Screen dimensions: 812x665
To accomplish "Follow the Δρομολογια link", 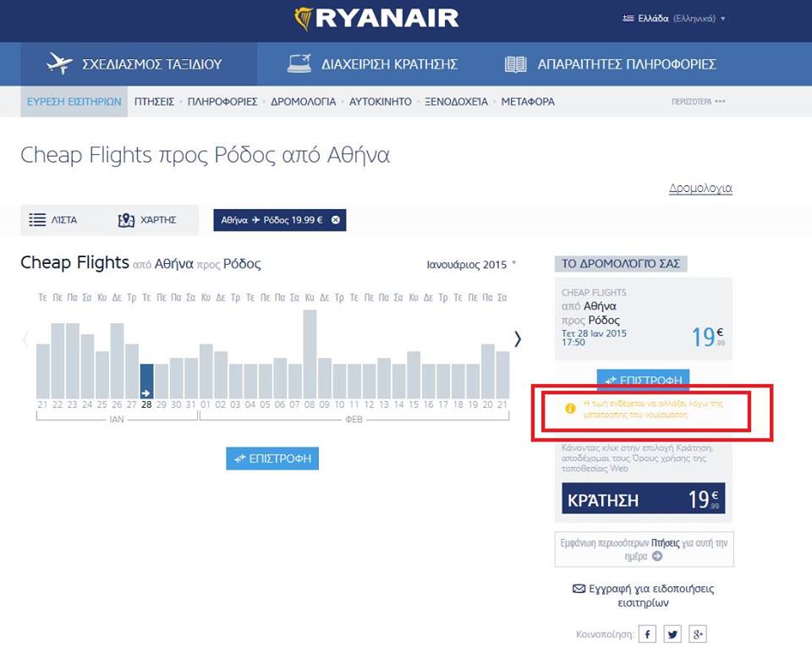I will 700,188.
